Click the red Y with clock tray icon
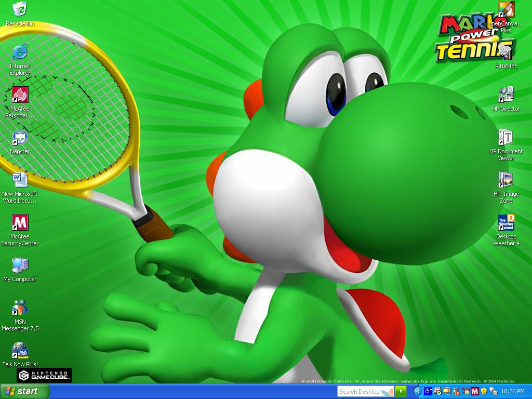The height and width of the screenshot is (399, 532). (x=465, y=392)
